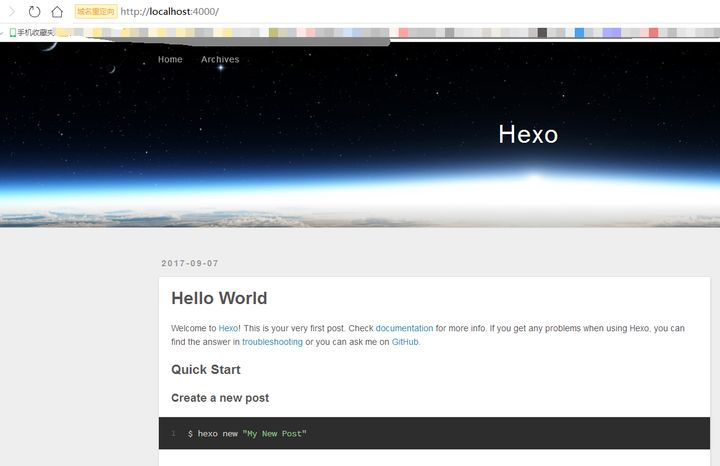Follow the Hexo link in welcome text
Viewport: 720px width, 466px height.
[228, 328]
